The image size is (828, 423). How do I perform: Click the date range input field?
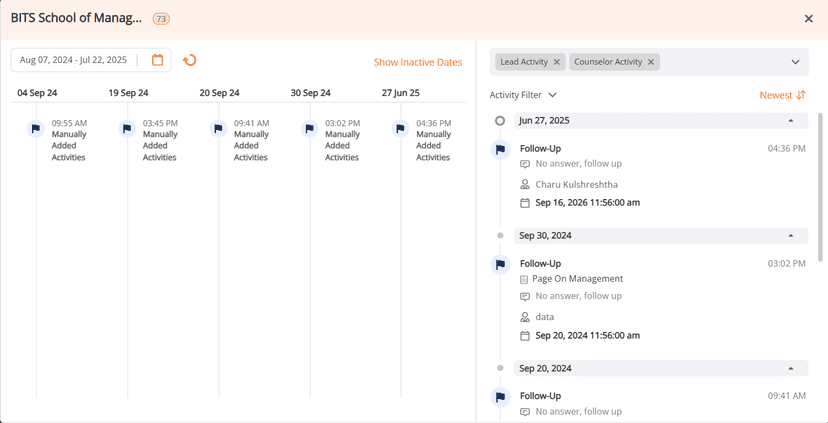click(x=91, y=60)
